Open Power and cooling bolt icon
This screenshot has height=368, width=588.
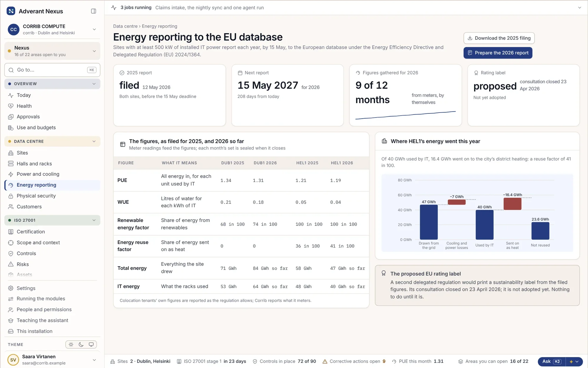point(11,174)
